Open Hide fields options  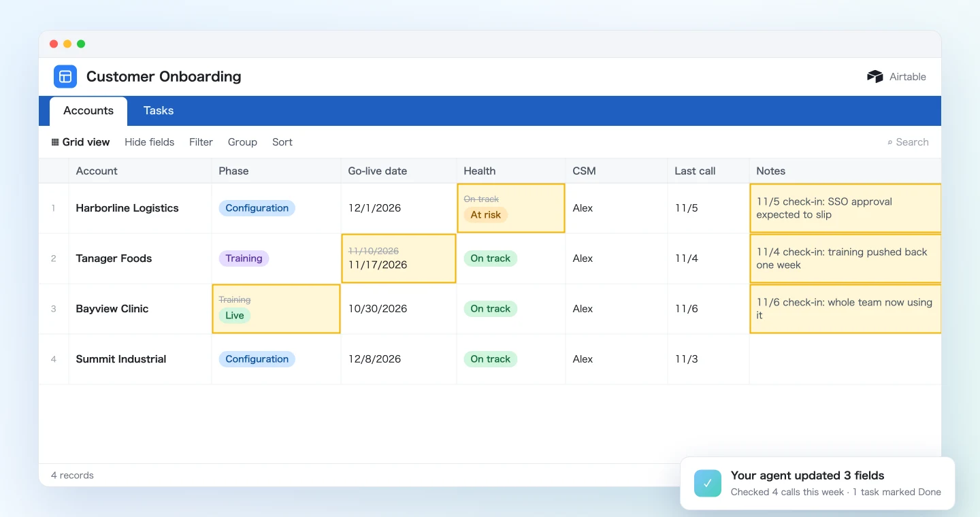click(150, 142)
